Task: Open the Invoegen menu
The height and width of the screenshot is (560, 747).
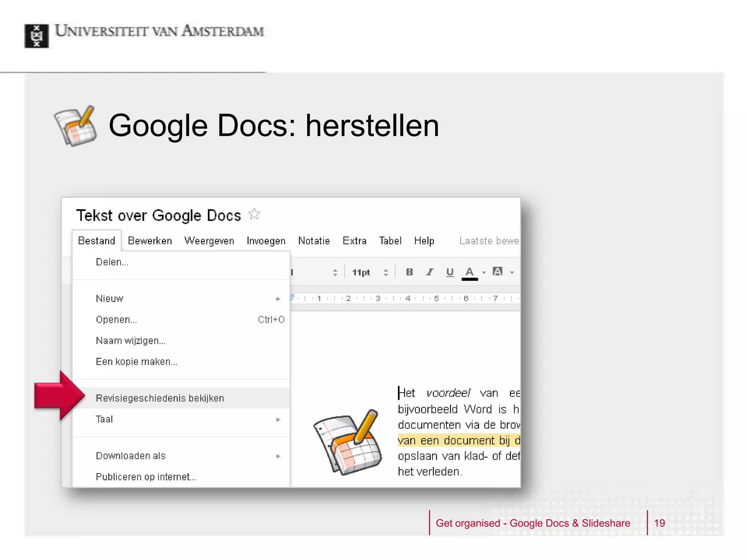Action: [x=266, y=241]
